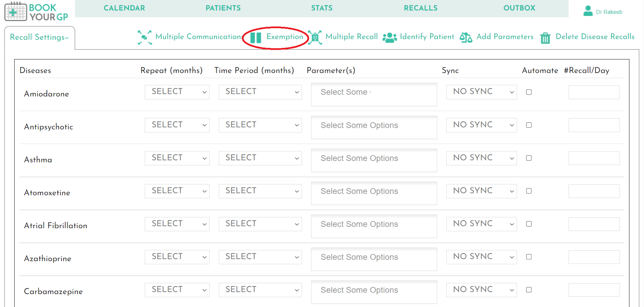Toggle Automate for Atrial Fibrillation
The width and height of the screenshot is (644, 307).
(x=529, y=224)
